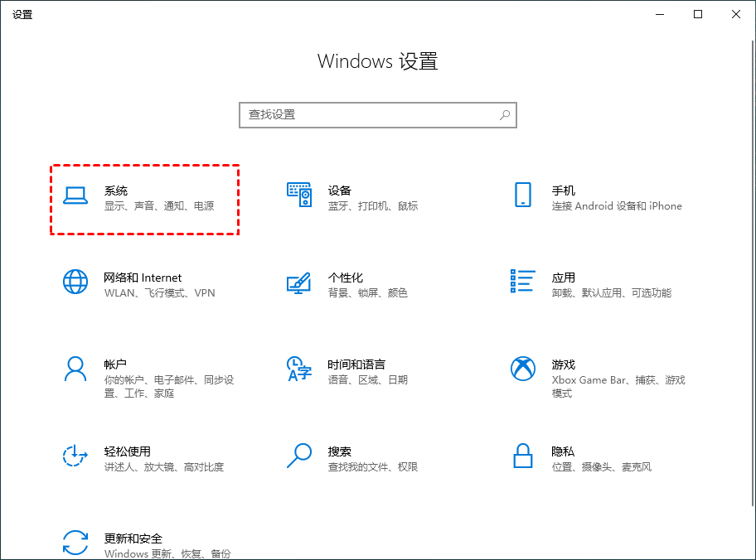
Task: Open the 网络和 Internet globe icon
Action: [x=75, y=282]
